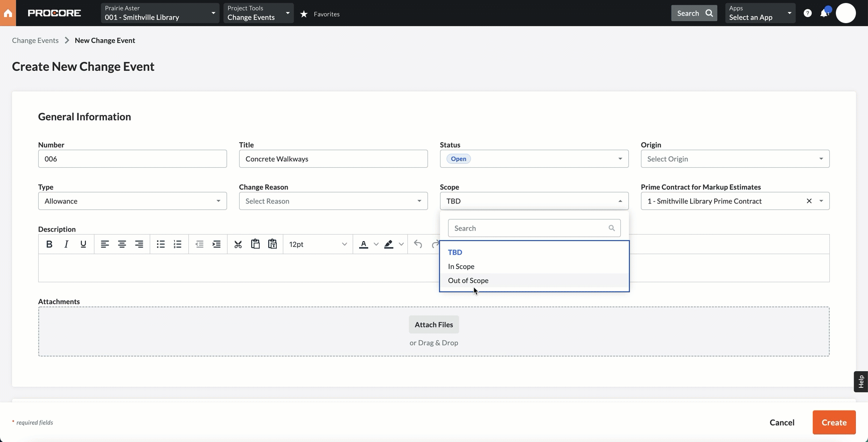Undo last edit in description
Viewport: 868px width, 442px height.
click(x=418, y=244)
